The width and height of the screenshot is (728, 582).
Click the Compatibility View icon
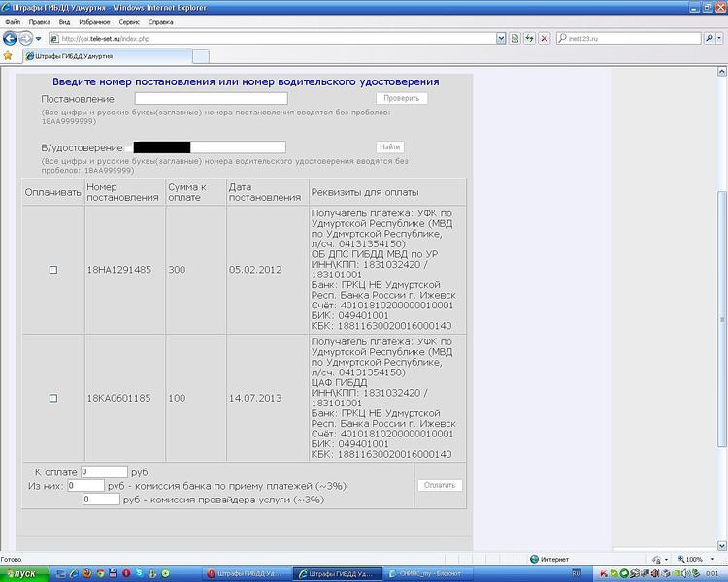(x=514, y=39)
